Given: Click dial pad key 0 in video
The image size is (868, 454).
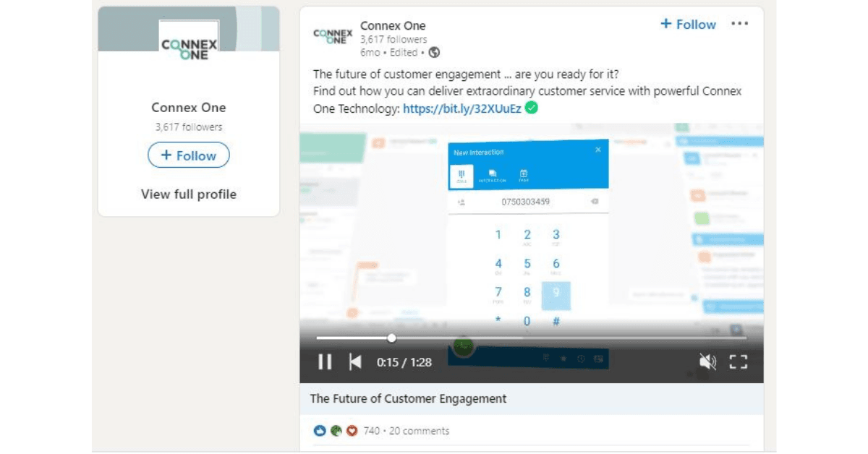Looking at the screenshot, I should 527,322.
